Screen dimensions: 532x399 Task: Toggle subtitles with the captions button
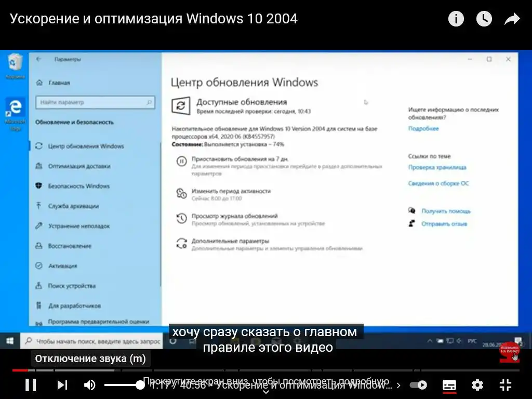pos(449,385)
